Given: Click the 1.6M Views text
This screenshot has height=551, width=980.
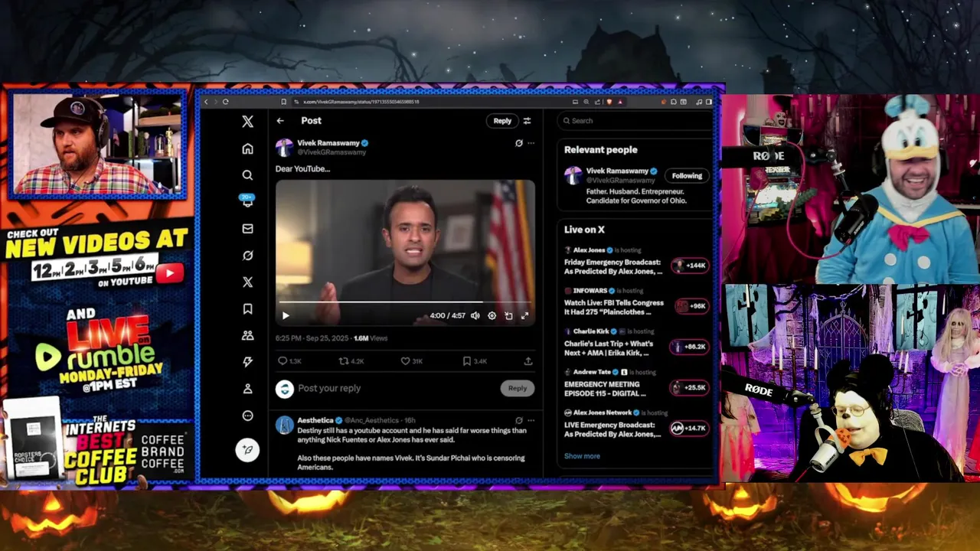Looking at the screenshot, I should [371, 337].
